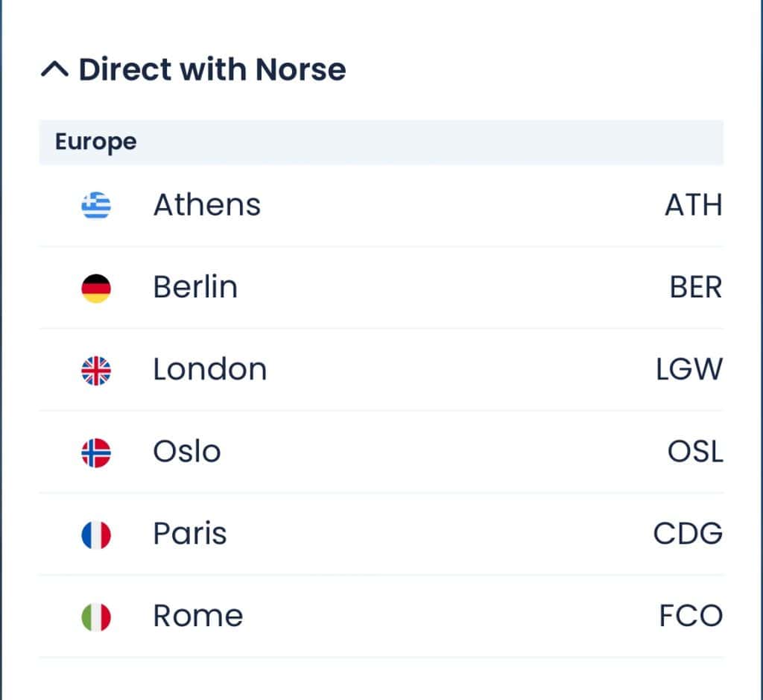Screen dimensions: 763x700
Task: Click the CDG airport code
Action: tap(687, 534)
